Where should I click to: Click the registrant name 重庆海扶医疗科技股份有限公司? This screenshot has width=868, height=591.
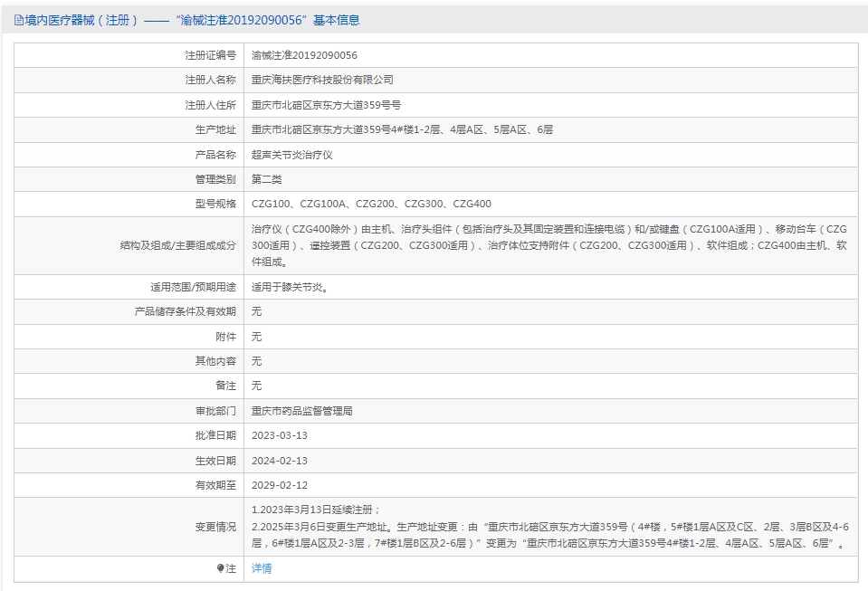322,80
